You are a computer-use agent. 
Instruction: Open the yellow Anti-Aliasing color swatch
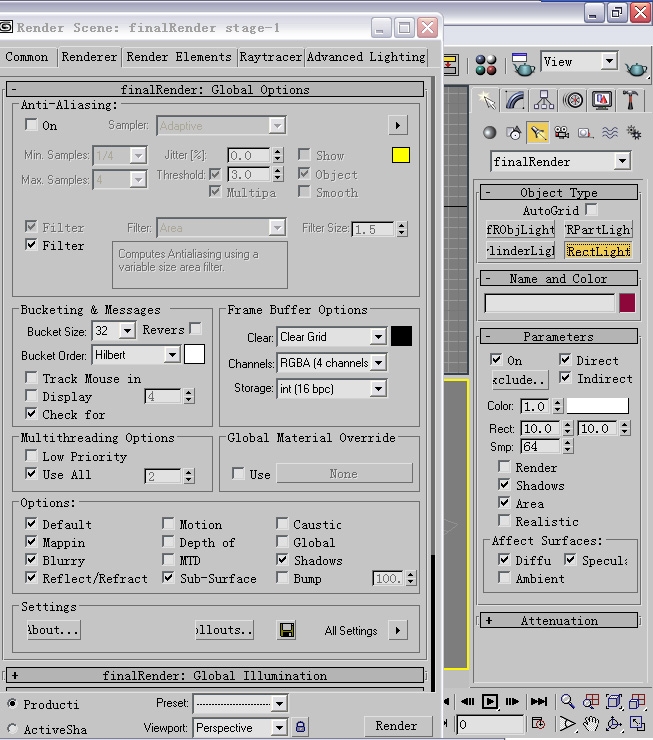(401, 155)
